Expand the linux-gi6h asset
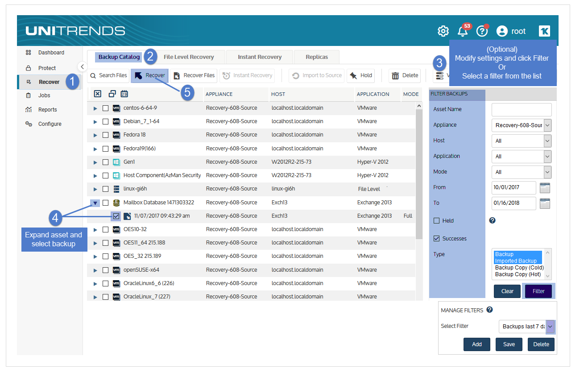Screen dimensions: 588x381 click(95, 189)
